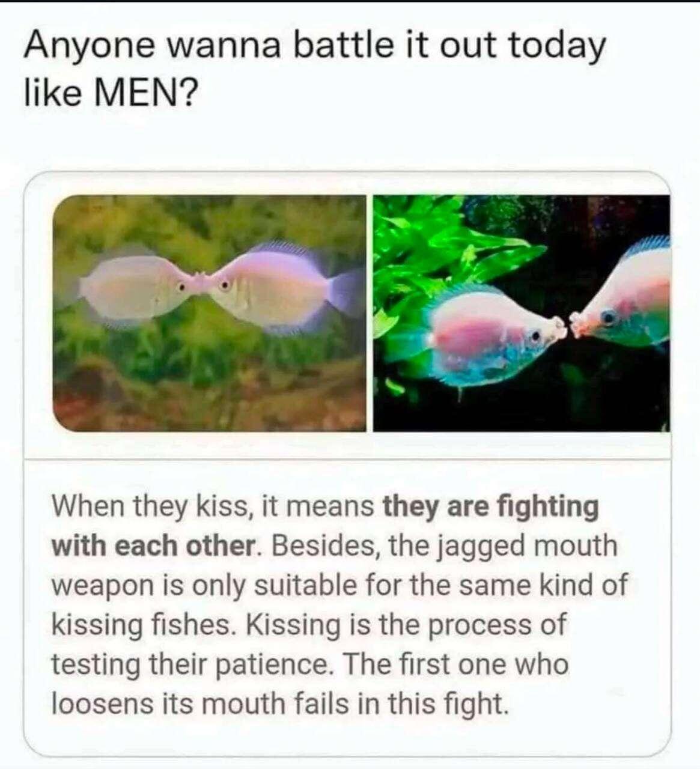Open the left kissing fish photo

click(x=210, y=313)
